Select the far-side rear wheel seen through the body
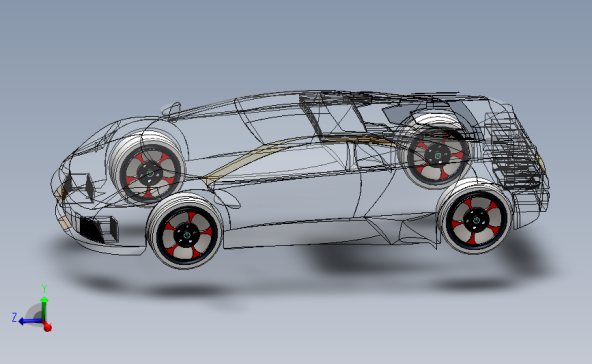592x364 pixels. [434, 151]
